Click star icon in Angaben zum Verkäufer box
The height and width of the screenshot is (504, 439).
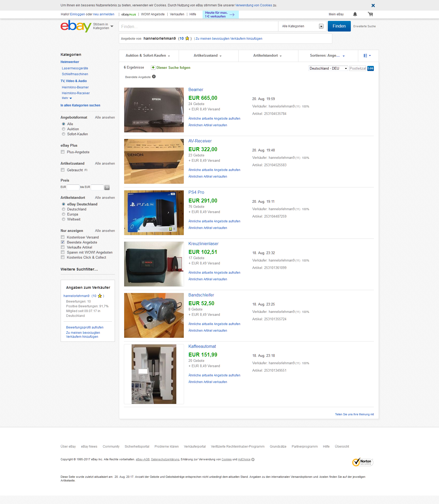[x=100, y=296]
